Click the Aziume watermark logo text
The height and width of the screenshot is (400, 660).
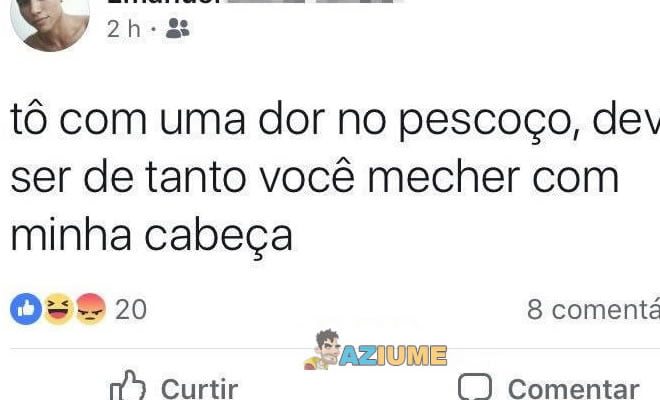[393, 355]
